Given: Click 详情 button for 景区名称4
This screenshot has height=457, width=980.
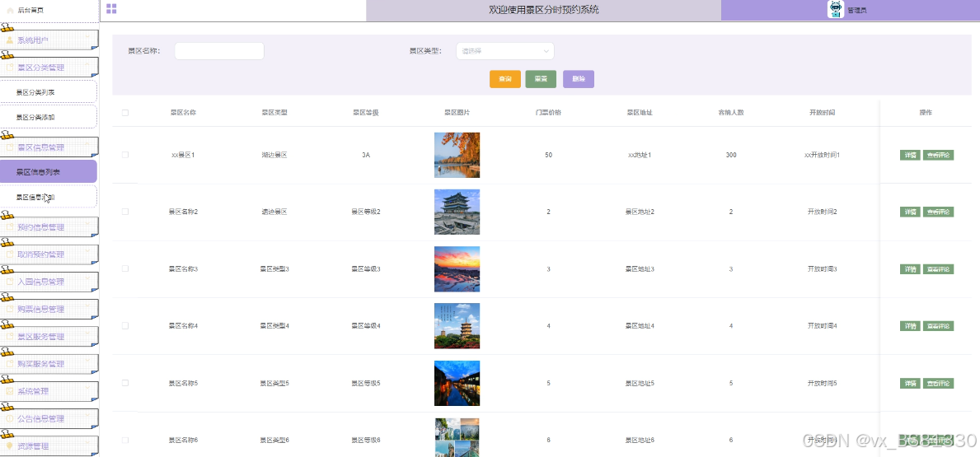Looking at the screenshot, I should (910, 326).
